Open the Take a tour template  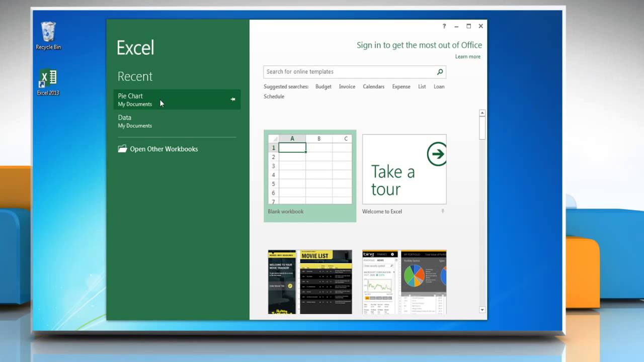405,169
